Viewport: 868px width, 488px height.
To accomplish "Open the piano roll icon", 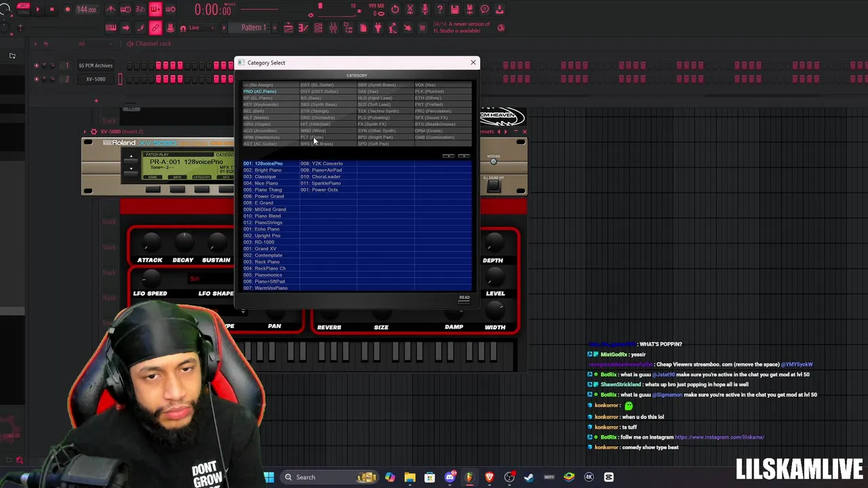I will tap(303, 27).
